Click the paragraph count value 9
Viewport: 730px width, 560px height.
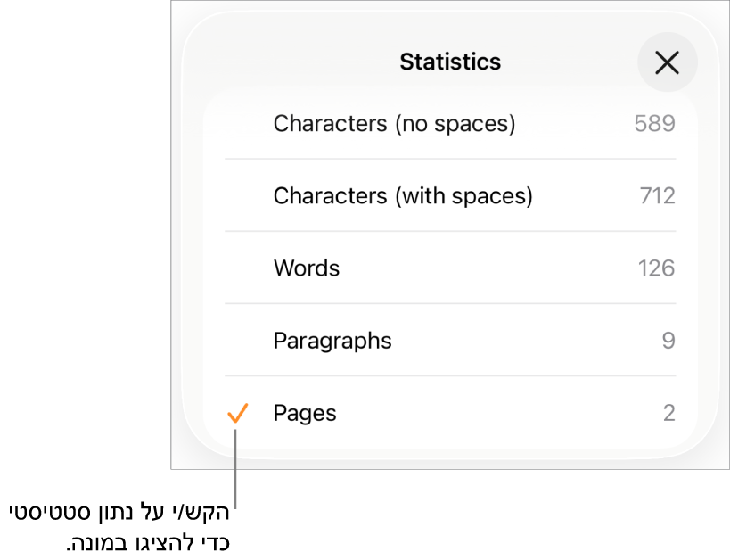[668, 341]
